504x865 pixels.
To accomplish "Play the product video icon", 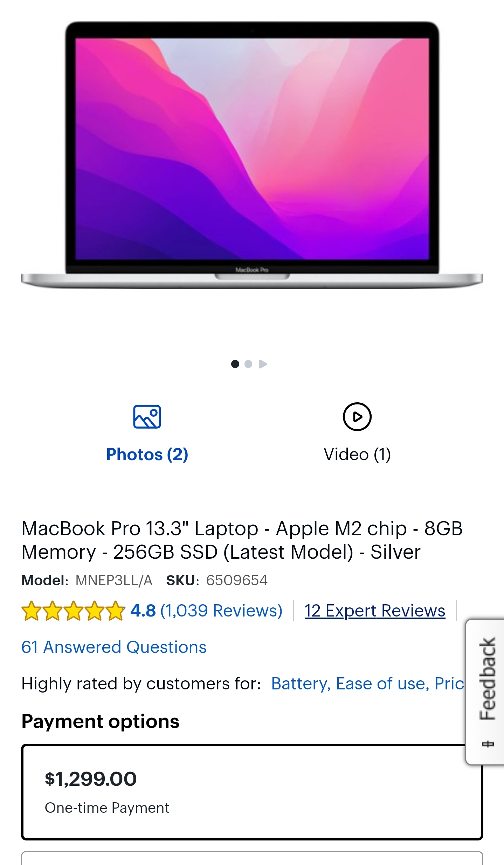I will pyautogui.click(x=357, y=417).
